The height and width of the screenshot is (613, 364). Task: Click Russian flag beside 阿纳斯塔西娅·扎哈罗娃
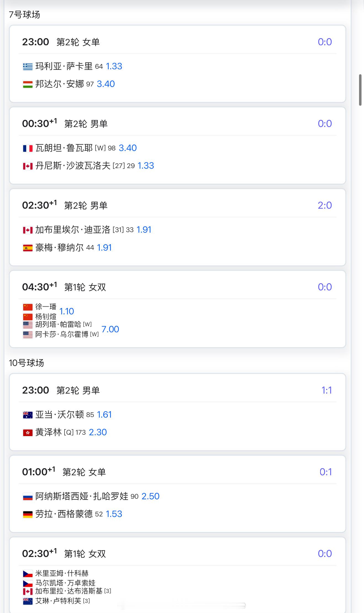[28, 497]
